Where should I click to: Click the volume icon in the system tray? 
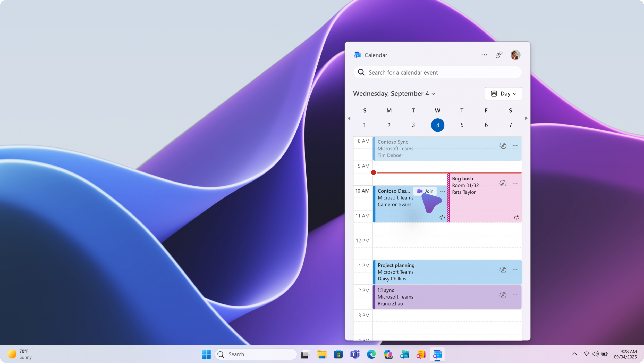click(x=595, y=354)
